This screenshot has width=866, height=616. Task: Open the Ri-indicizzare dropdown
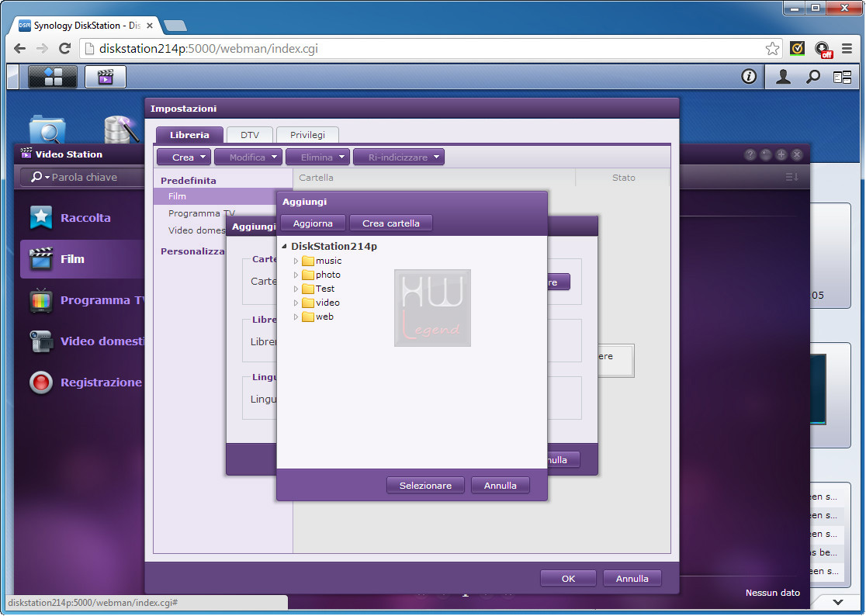coord(399,157)
